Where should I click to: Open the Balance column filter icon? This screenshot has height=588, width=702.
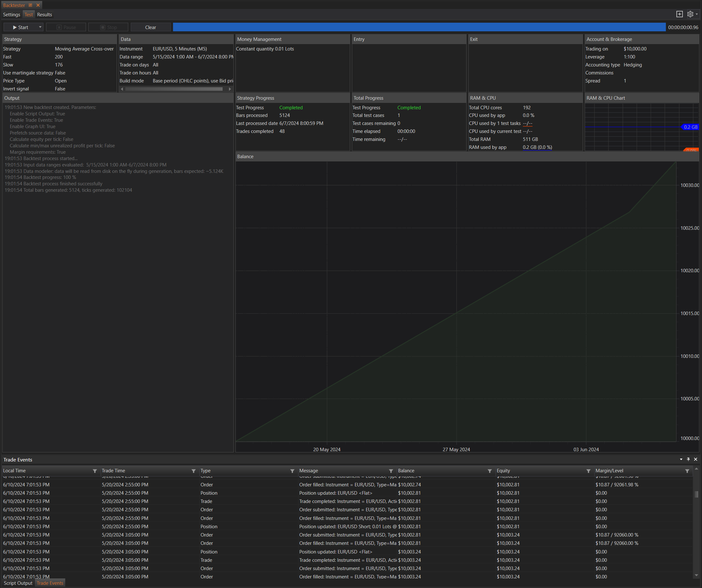[x=489, y=471]
